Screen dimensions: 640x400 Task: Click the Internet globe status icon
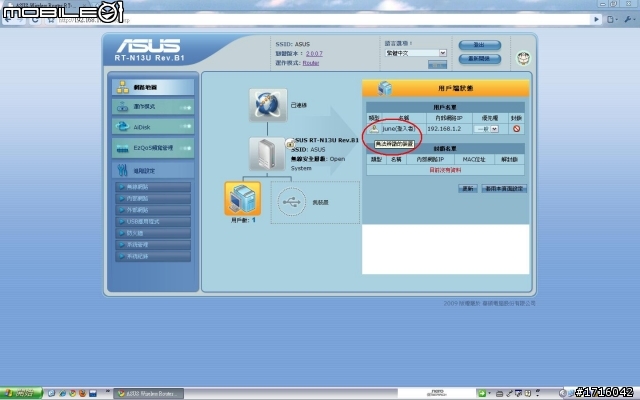(x=268, y=105)
